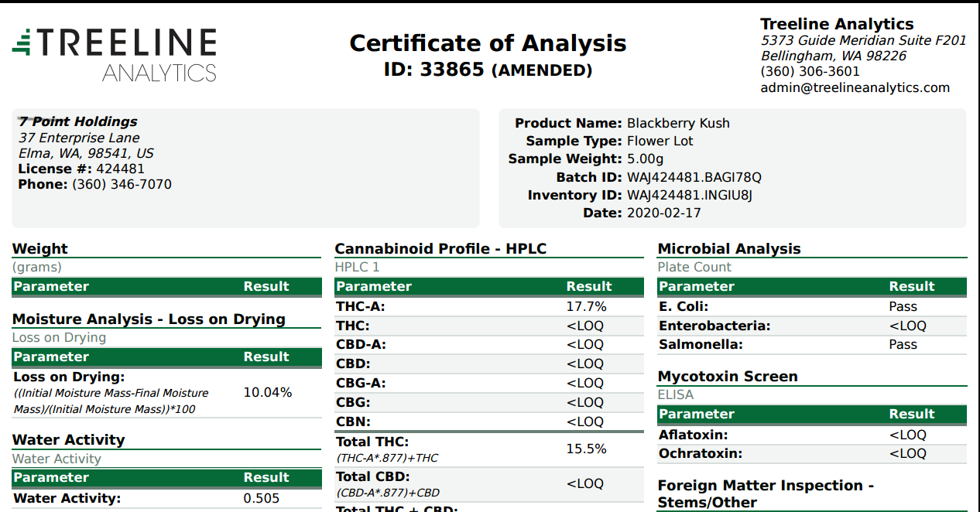Image resolution: width=980 pixels, height=512 pixels.
Task: Click the (360) 306-3601 phone number
Action: 810,71
